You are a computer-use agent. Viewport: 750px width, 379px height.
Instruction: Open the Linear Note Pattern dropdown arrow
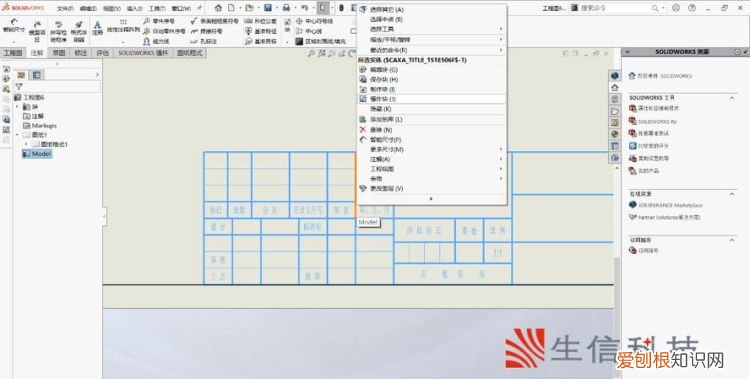point(123,42)
